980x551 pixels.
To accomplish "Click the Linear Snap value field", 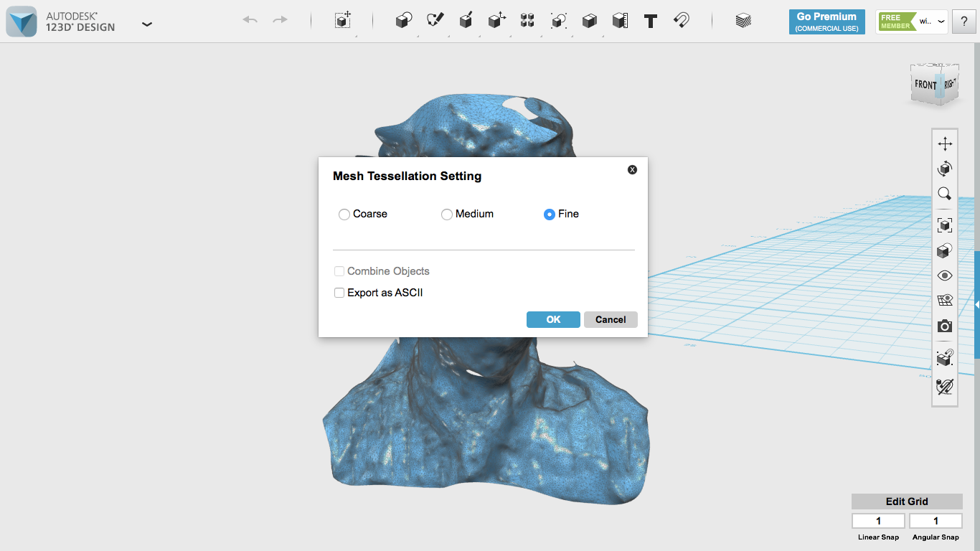I will 878,521.
